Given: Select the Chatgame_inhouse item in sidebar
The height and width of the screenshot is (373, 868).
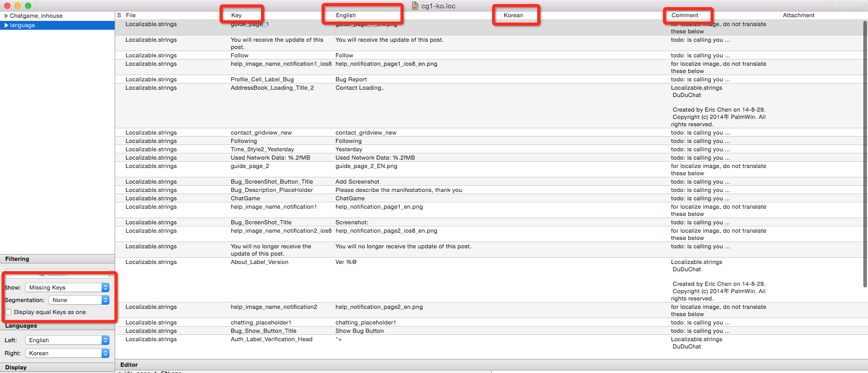Looking at the screenshot, I should click(x=36, y=16).
